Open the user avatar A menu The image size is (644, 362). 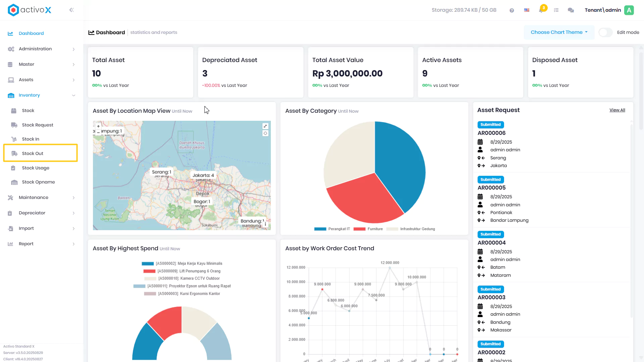click(x=629, y=10)
